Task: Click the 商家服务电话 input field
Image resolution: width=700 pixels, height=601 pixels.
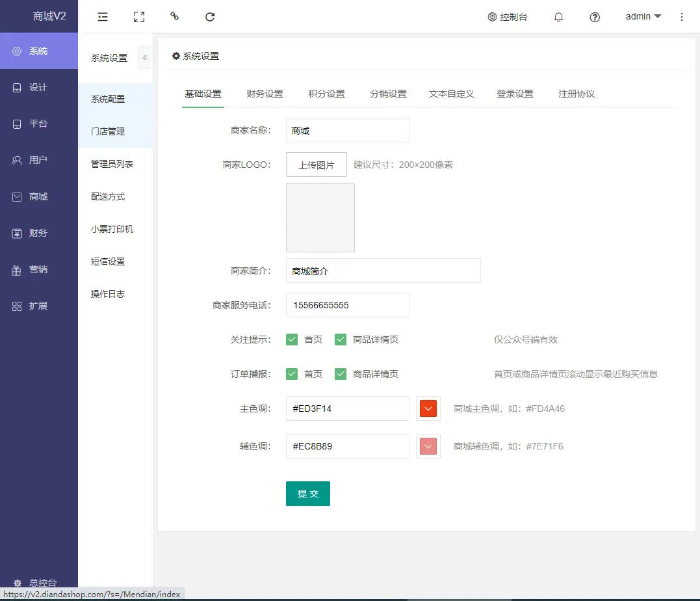Action: click(347, 305)
